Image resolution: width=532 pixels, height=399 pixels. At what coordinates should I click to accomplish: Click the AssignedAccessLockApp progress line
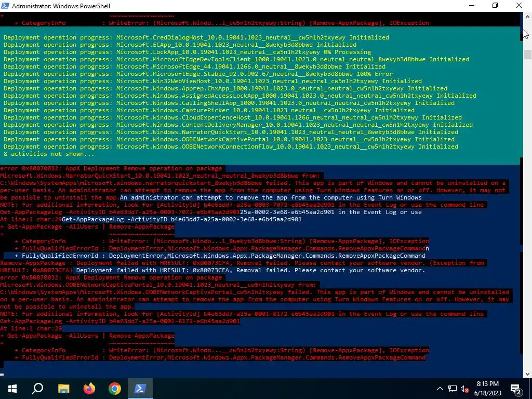(x=240, y=96)
